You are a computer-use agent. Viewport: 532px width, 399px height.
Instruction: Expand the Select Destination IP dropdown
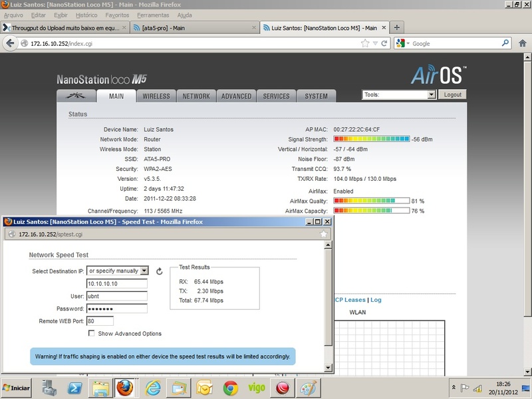(x=117, y=271)
